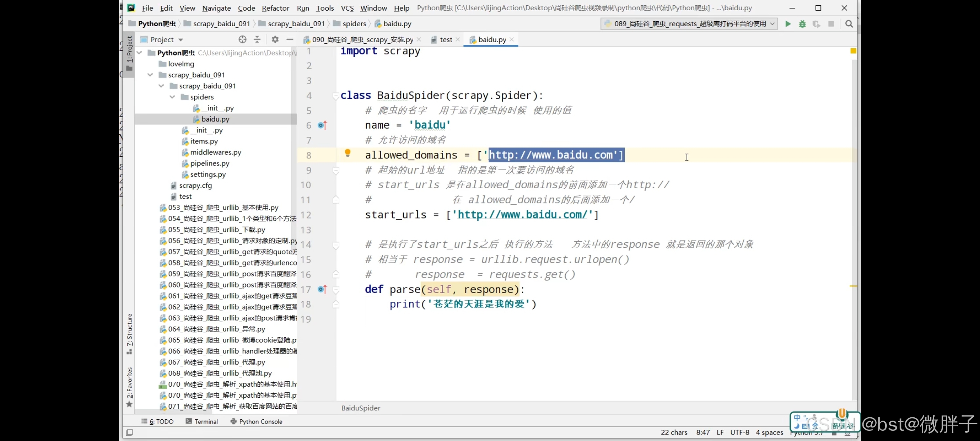Fold the BaiduSpider class on line 4

(x=336, y=96)
